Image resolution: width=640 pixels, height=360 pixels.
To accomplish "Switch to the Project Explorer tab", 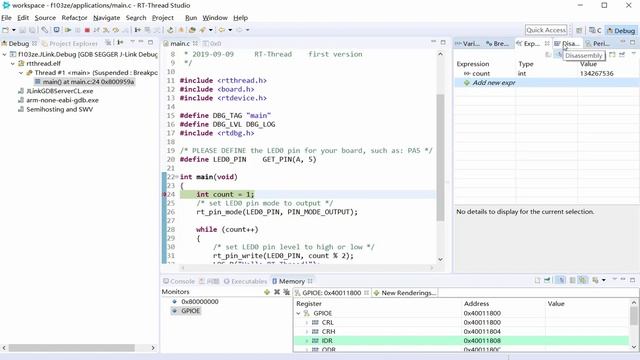I will [x=70, y=43].
